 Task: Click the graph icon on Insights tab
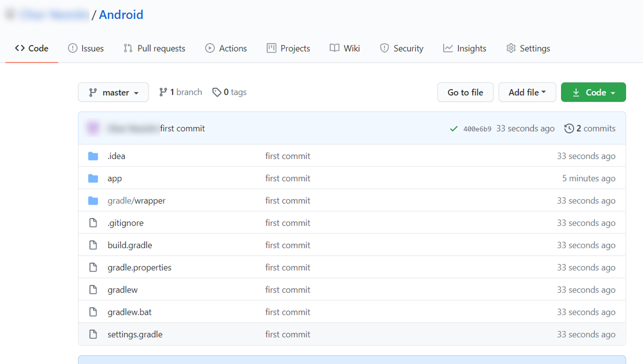coord(448,49)
